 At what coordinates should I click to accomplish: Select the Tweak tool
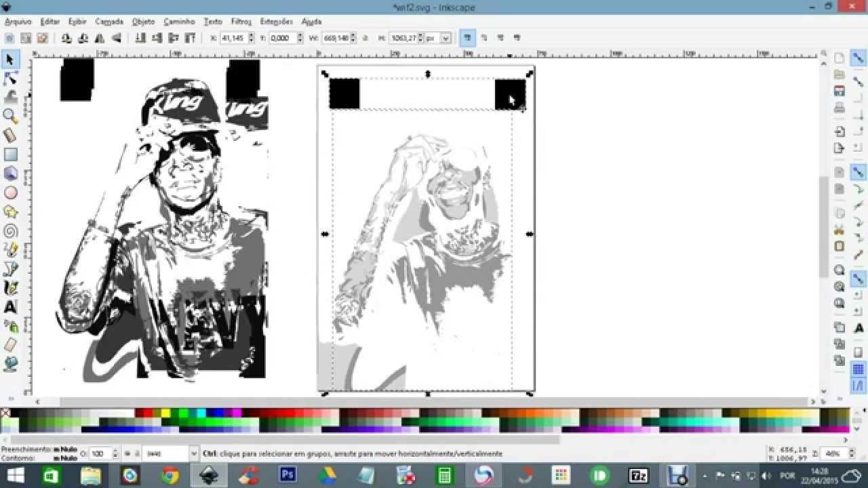pos(10,98)
